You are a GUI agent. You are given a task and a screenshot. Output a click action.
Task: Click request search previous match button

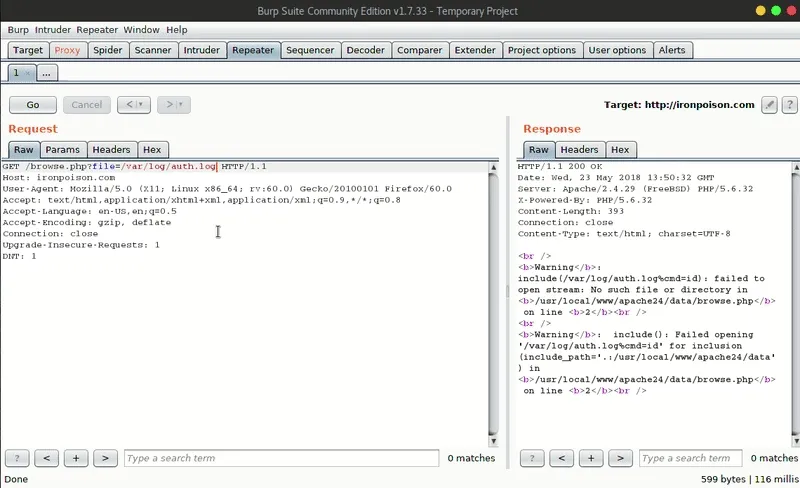click(x=46, y=458)
